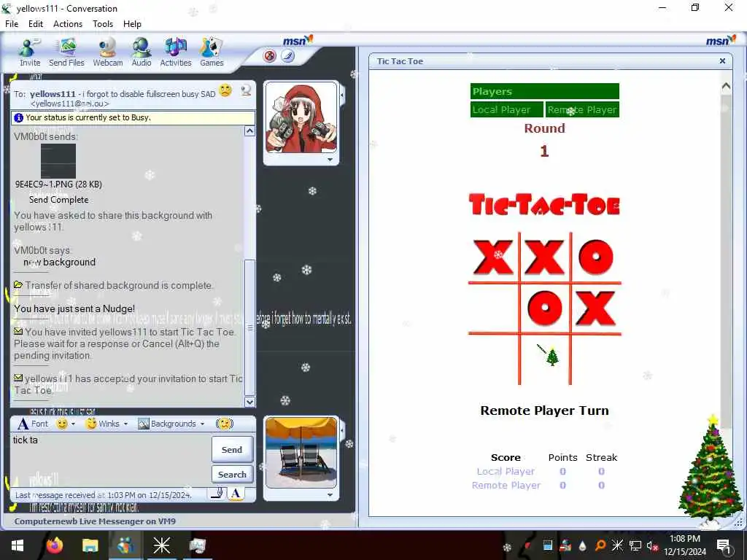Click the water drop tray icon
The image size is (747, 560).
click(582, 545)
